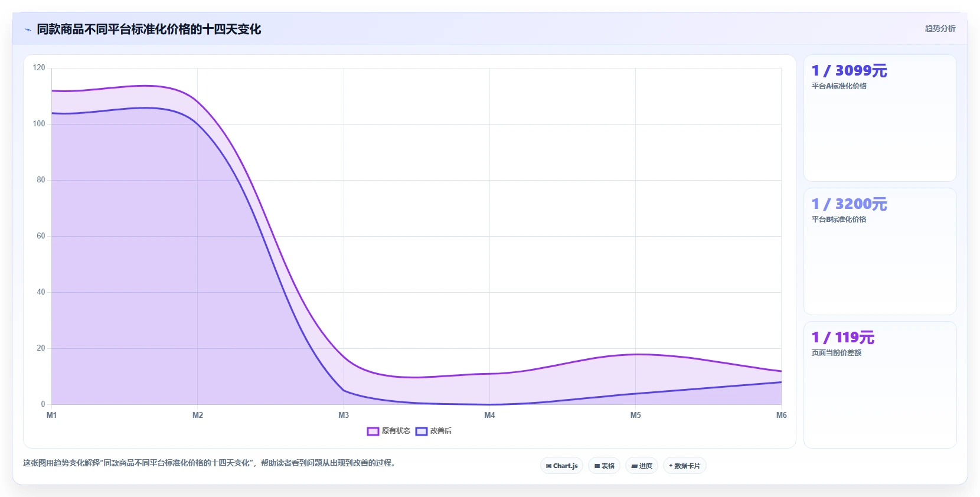Click the 20 y-axis label
980x497 pixels.
[x=41, y=348]
